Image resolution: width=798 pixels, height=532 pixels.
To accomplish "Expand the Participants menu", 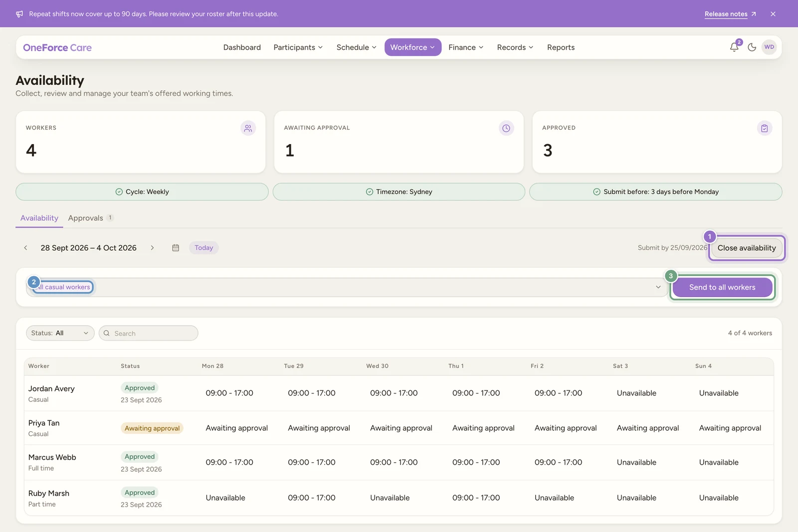I will 298,47.
